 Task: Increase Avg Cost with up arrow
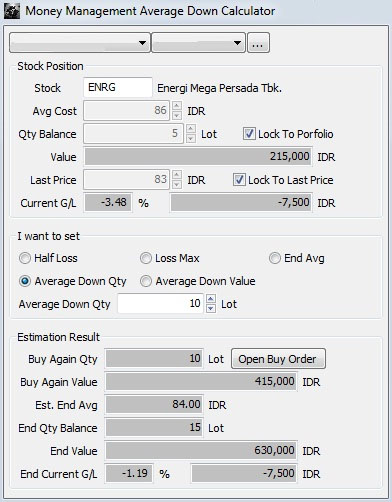177,106
